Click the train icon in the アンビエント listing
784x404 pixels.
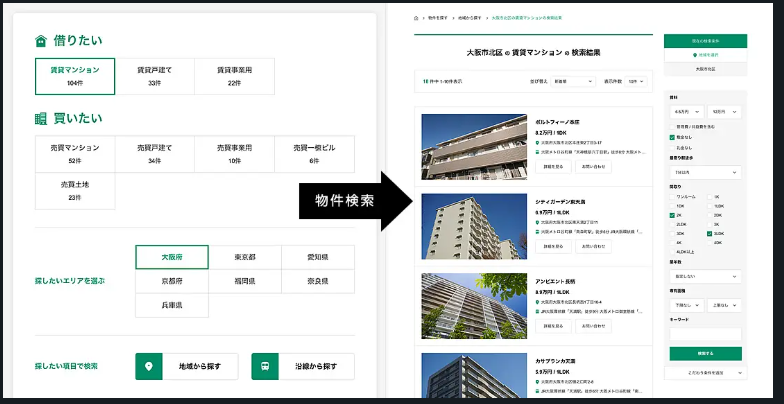(x=537, y=310)
